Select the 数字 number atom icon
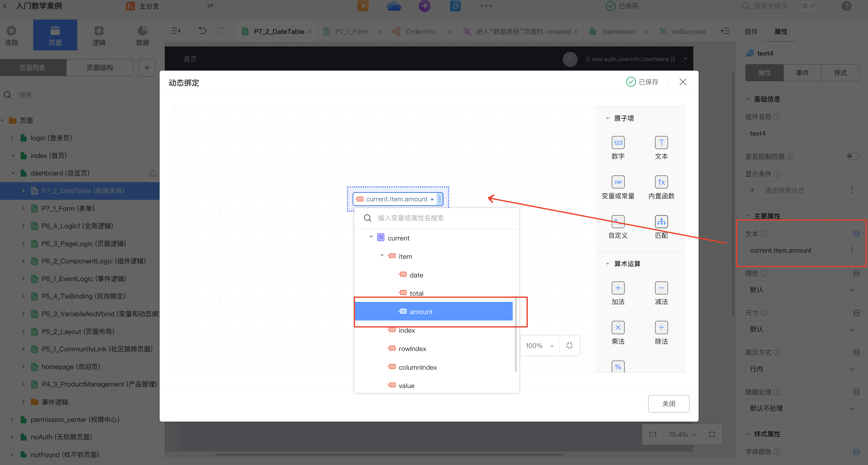The width and height of the screenshot is (868, 465). pyautogui.click(x=618, y=142)
